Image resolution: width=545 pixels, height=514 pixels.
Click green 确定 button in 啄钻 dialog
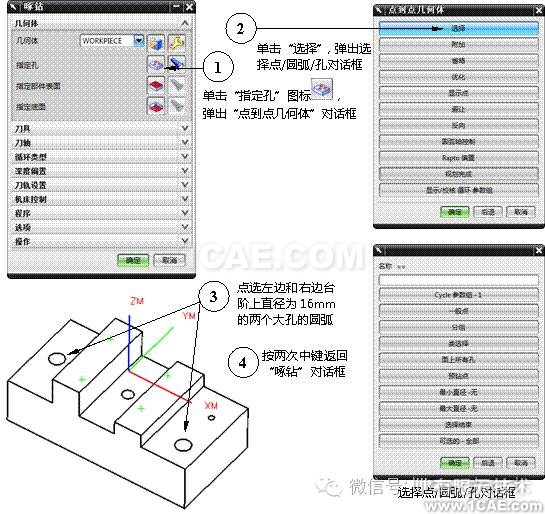(x=133, y=260)
